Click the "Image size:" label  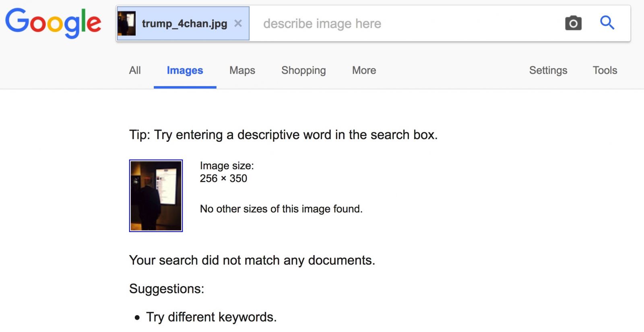pos(227,166)
